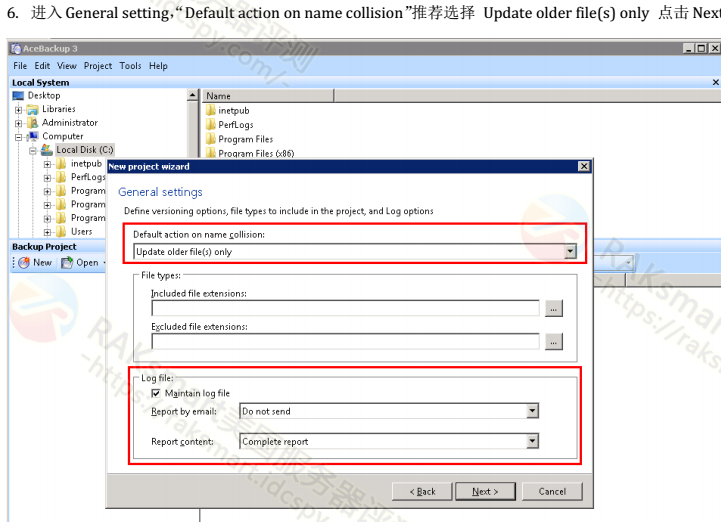This screenshot has width=721, height=522.
Task: Expand the inetpub tree node
Action: point(47,164)
